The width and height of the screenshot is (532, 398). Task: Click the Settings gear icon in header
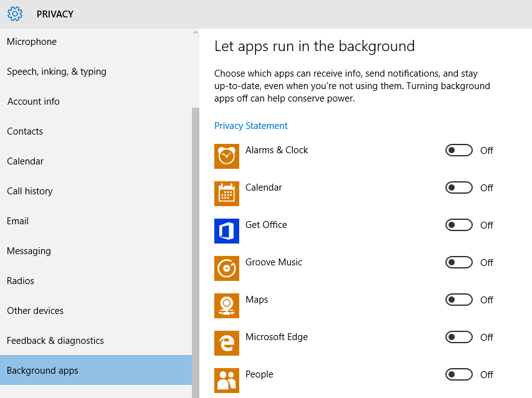click(x=15, y=13)
